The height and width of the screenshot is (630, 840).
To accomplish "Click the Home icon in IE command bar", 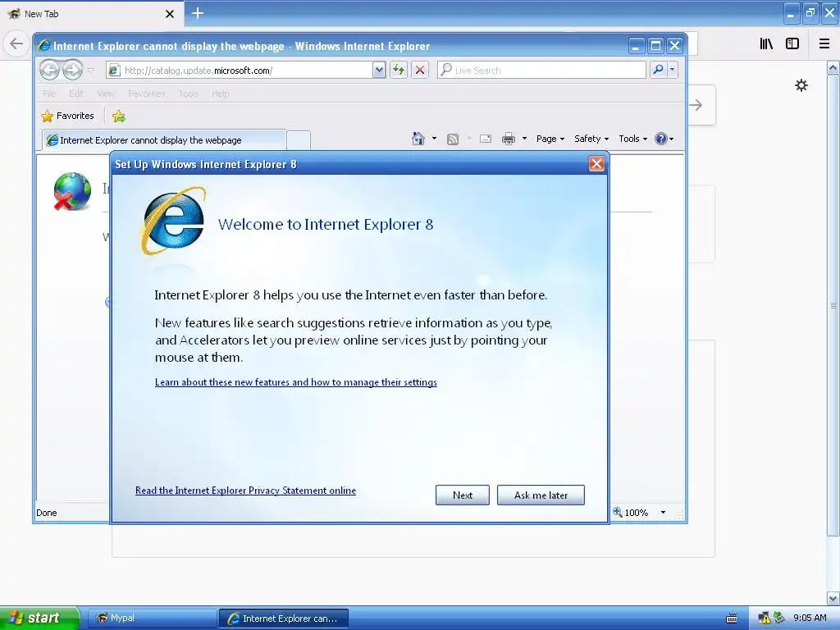I will 418,139.
